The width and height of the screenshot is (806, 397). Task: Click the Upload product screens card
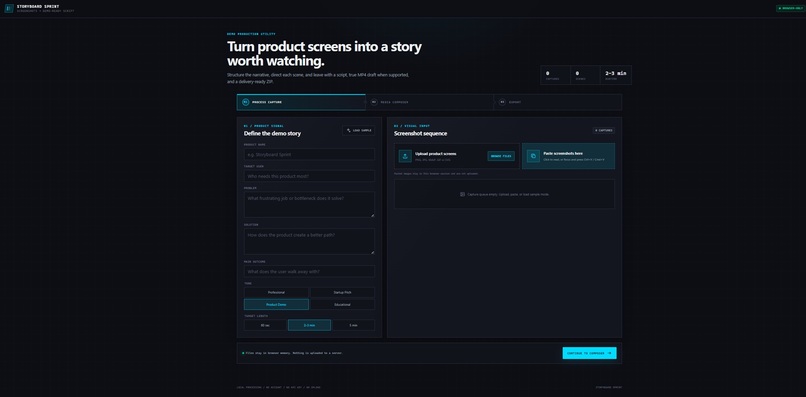coord(457,156)
